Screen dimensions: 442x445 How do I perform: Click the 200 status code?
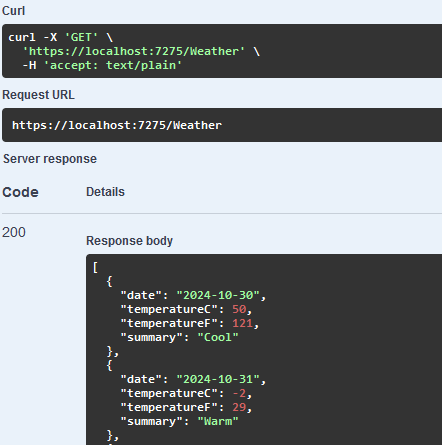click(14, 232)
